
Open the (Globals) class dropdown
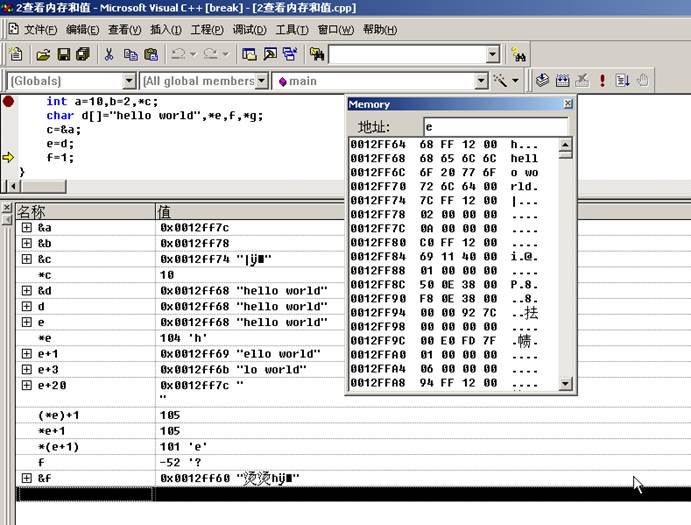[x=129, y=81]
